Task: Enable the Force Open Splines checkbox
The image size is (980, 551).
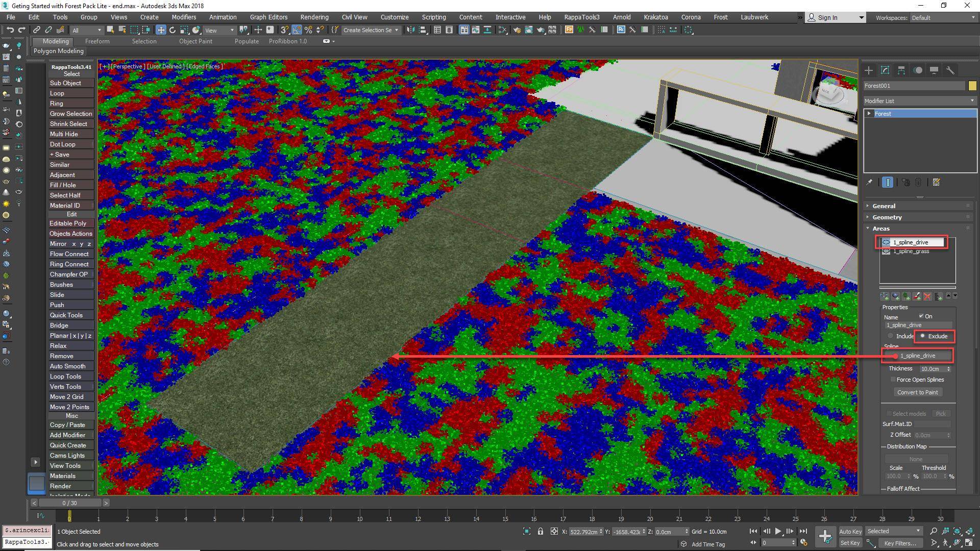Action: (894, 380)
